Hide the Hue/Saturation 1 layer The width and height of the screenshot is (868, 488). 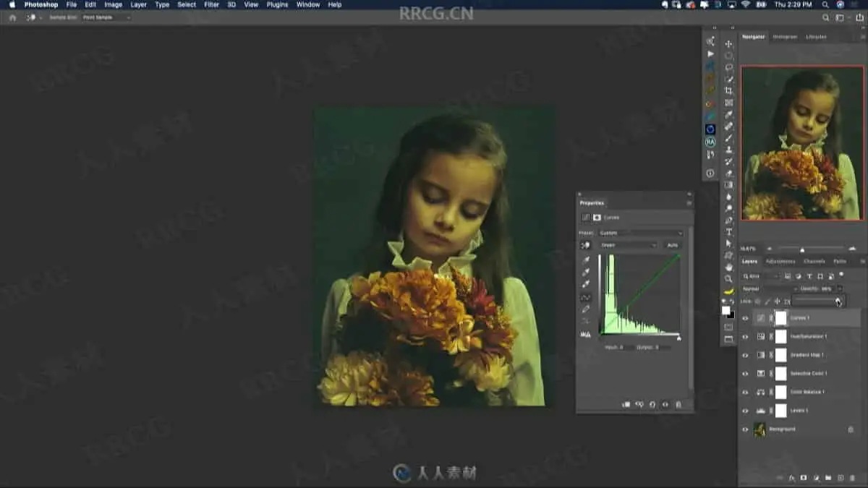point(745,336)
